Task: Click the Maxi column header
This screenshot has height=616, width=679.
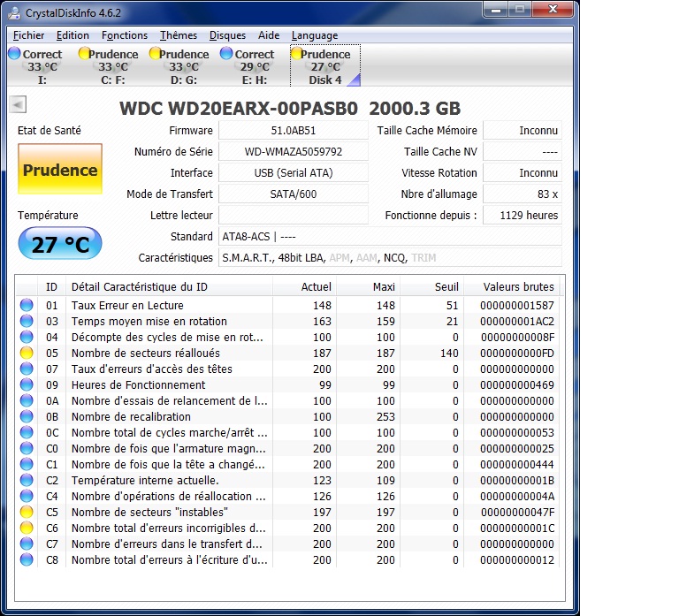Action: 368,286
